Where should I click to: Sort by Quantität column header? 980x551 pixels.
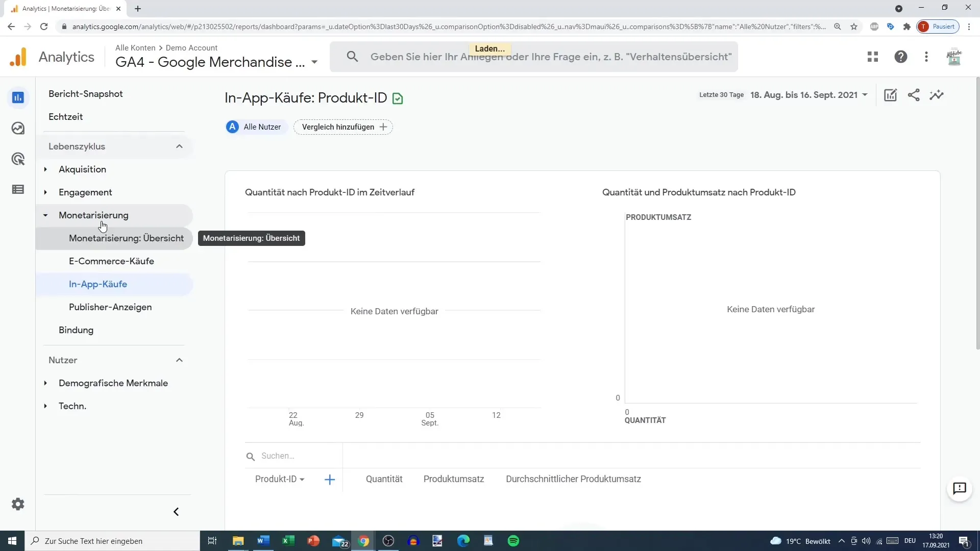click(x=384, y=479)
